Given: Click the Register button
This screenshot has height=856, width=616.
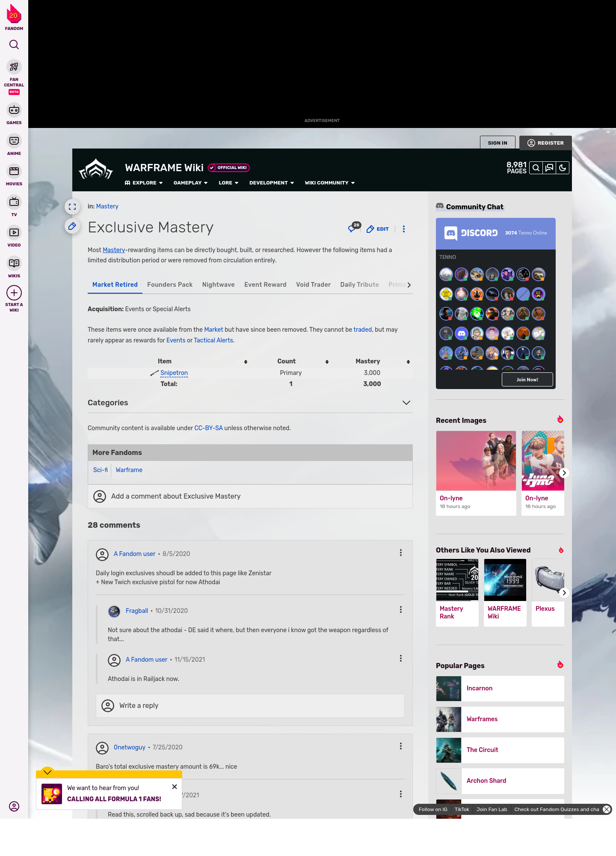Looking at the screenshot, I should [545, 143].
